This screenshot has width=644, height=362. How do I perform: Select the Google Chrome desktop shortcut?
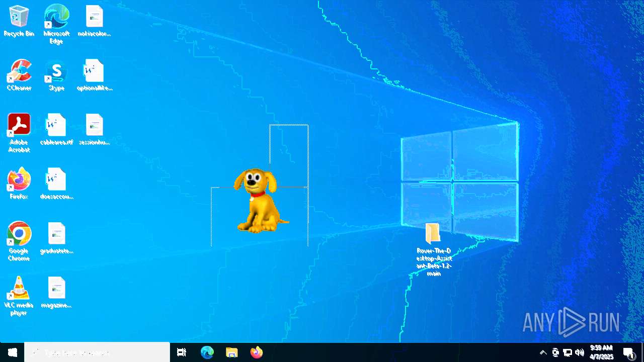coord(19,241)
